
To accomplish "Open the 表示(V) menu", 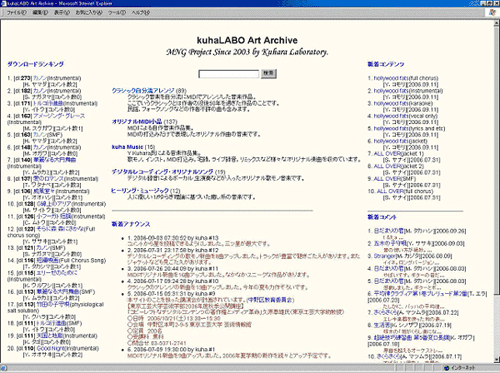I will pos(62,13).
